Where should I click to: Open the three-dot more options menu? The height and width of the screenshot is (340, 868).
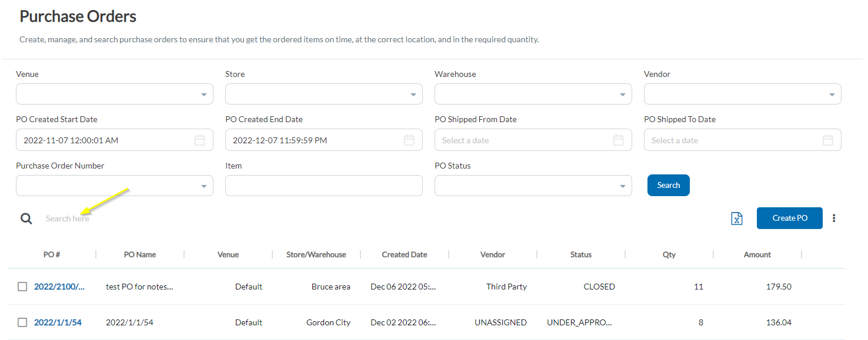click(x=834, y=218)
